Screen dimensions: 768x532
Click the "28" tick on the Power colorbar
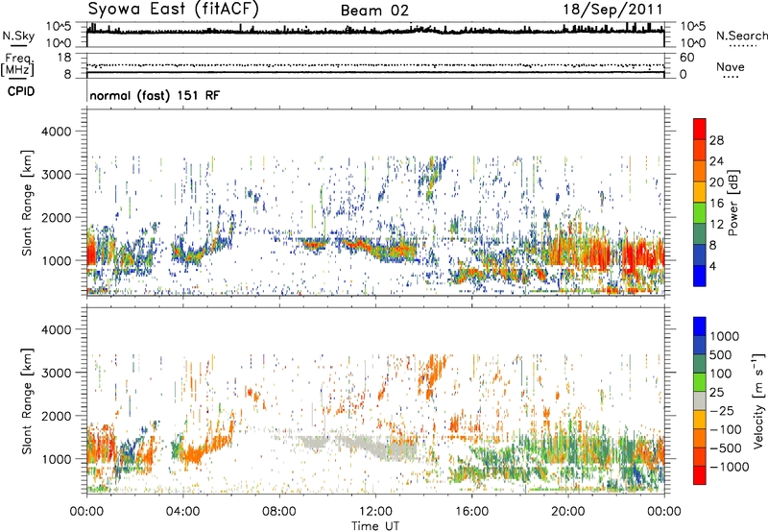716,140
